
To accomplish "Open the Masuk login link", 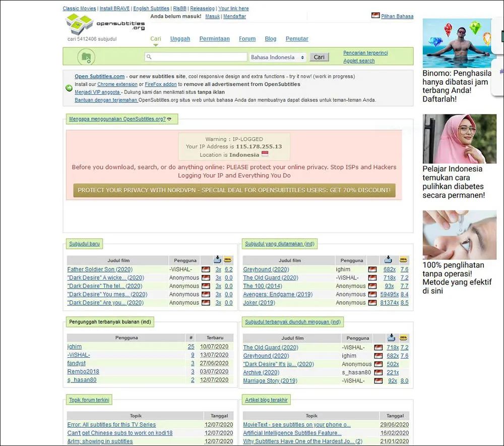I will (x=212, y=16).
